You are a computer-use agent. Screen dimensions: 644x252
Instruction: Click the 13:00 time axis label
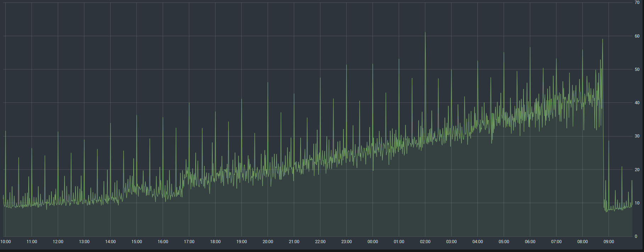pyautogui.click(x=84, y=242)
